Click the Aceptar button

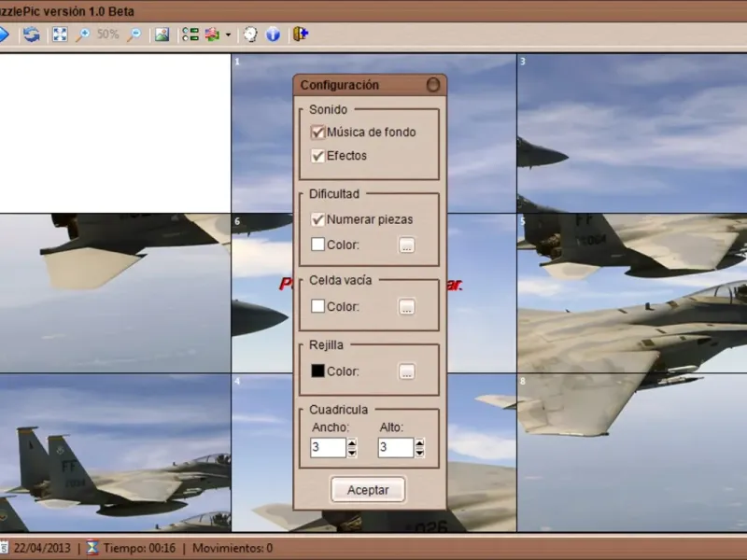click(x=368, y=489)
